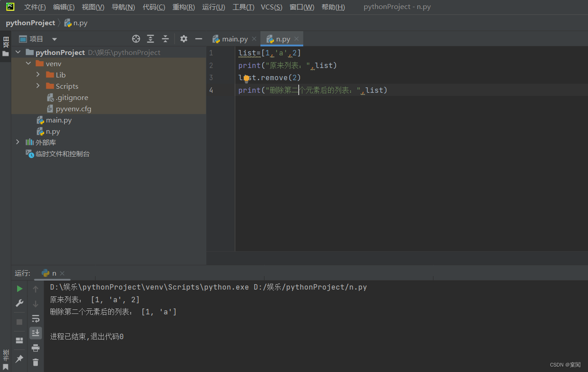
Task: Clear console output with trash icon
Action: [36, 362]
